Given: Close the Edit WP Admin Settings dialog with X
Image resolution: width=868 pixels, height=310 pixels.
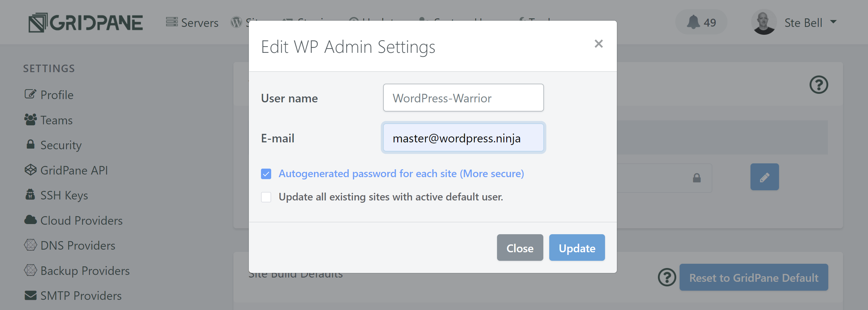Looking at the screenshot, I should 598,44.
